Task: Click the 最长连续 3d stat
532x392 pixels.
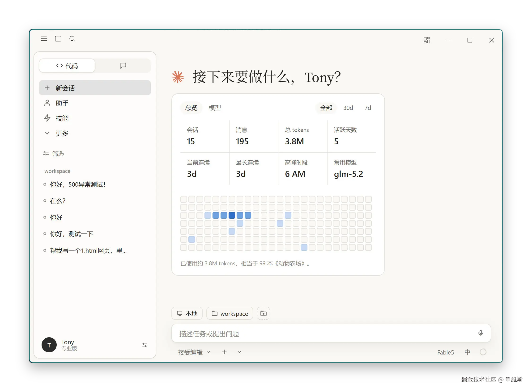Action: click(x=254, y=169)
